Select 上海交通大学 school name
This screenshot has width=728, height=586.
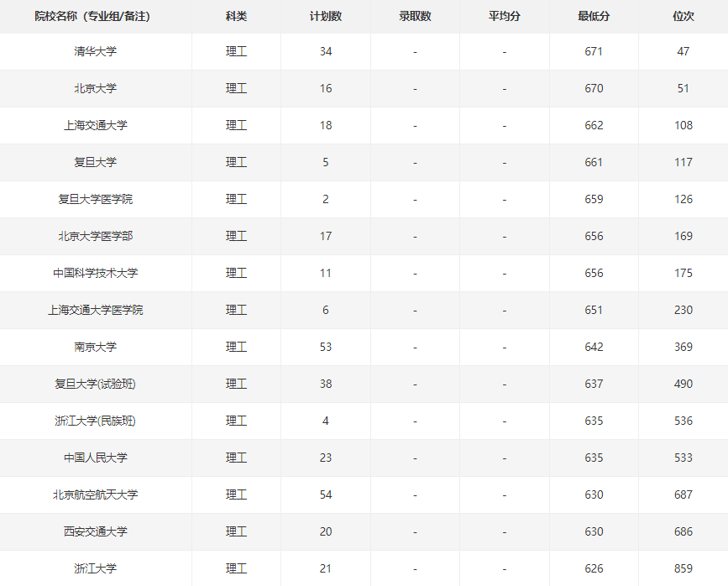(95, 125)
